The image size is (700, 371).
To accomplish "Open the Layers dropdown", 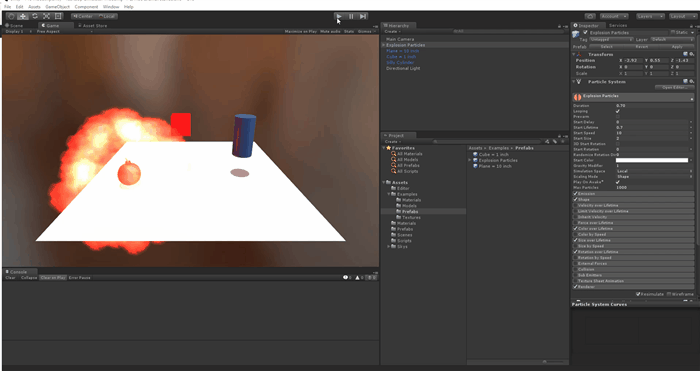I will click(650, 17).
